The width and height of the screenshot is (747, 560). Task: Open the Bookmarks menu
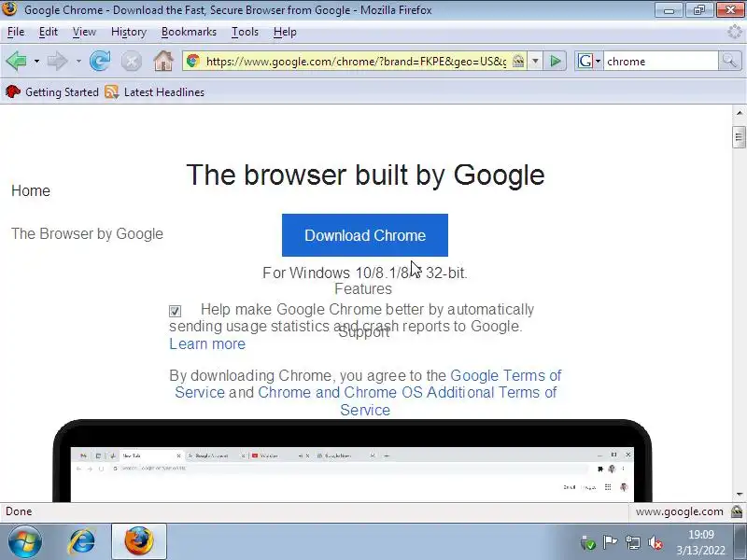[x=190, y=32]
